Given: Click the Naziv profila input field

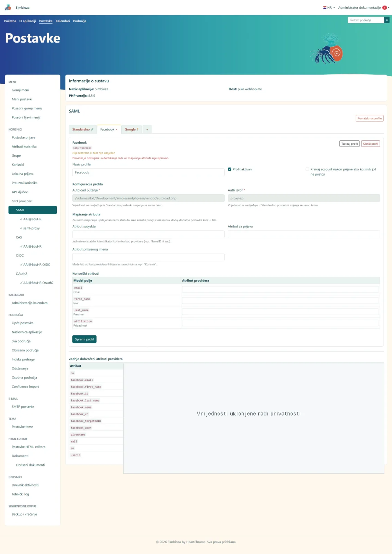Looking at the screenshot, I should point(148,172).
